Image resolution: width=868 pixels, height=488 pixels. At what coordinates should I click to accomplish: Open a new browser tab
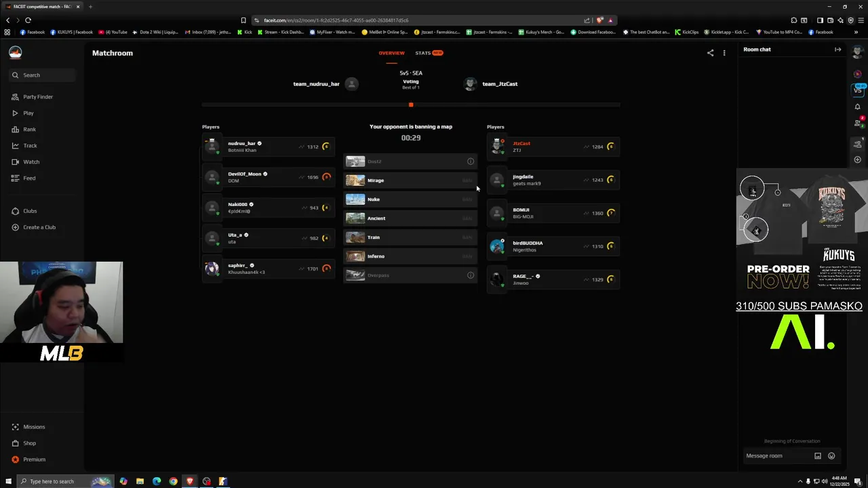pyautogui.click(x=90, y=7)
